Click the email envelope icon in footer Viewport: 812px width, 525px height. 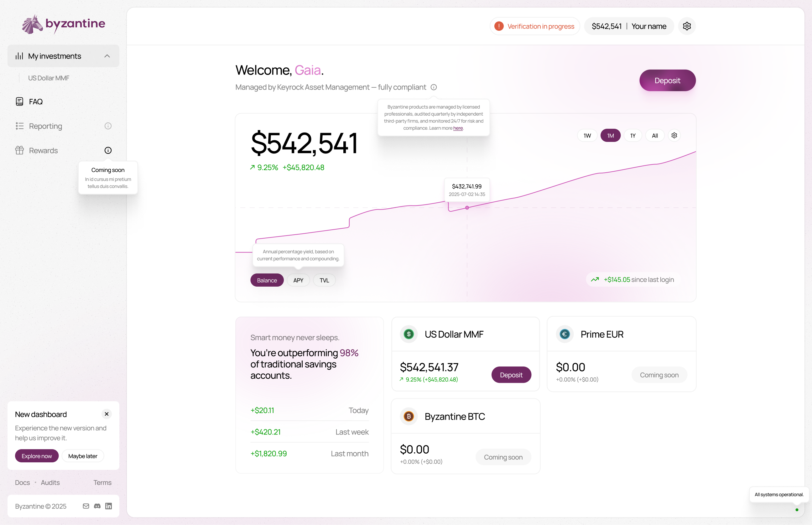[x=86, y=506]
